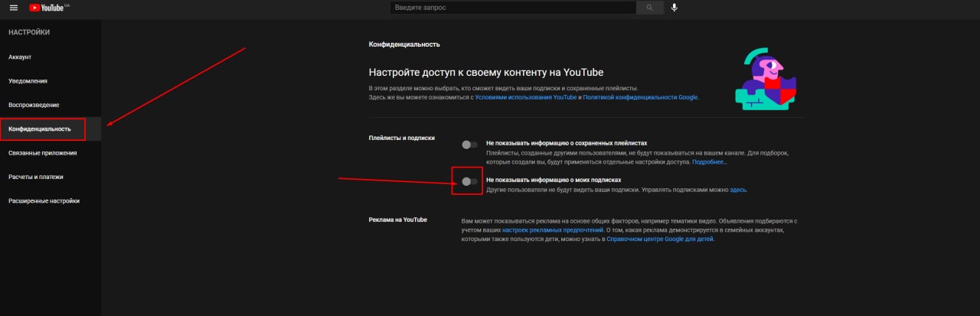Click heading 'Настройте доступ к своему контенту на YouTube'
The height and width of the screenshot is (316, 980).
486,73
